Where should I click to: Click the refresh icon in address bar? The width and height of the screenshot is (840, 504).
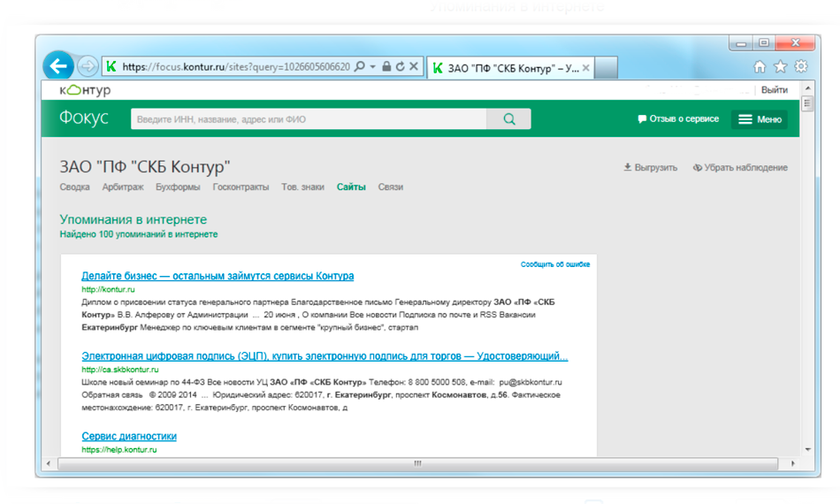click(x=400, y=66)
